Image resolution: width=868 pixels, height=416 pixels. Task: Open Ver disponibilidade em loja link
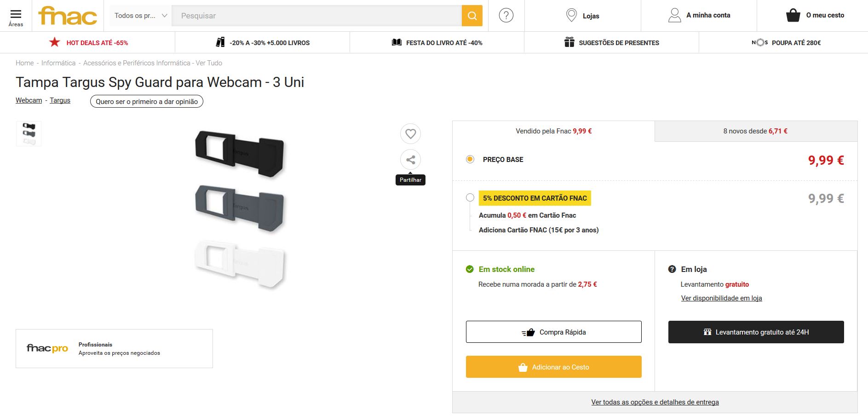click(721, 298)
